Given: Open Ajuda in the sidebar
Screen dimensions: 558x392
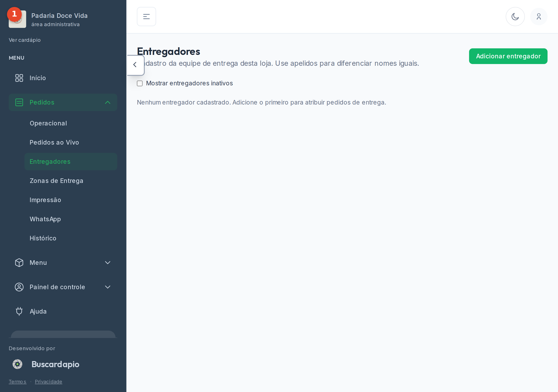Looking at the screenshot, I should [x=63, y=311].
